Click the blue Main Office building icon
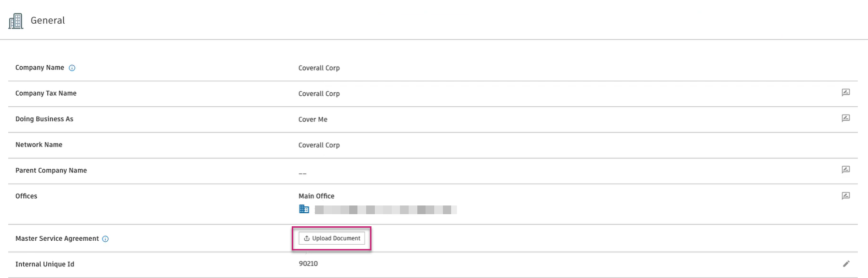The height and width of the screenshot is (278, 868). click(304, 209)
